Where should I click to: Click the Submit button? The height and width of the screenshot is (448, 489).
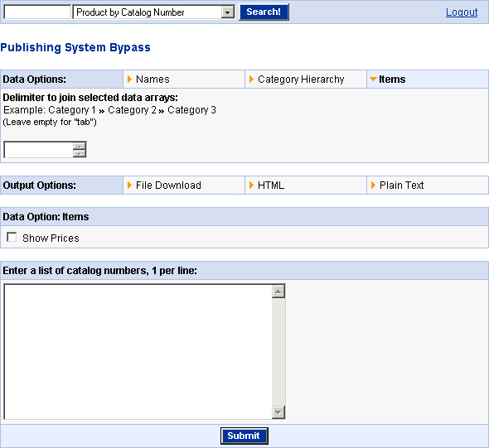coord(244,436)
